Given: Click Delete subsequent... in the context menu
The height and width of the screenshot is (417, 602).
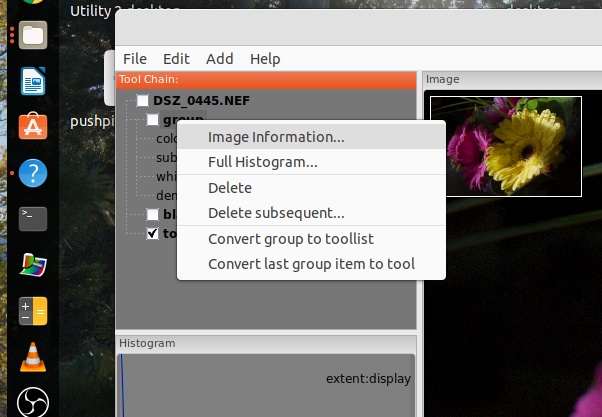Looking at the screenshot, I should pos(276,213).
